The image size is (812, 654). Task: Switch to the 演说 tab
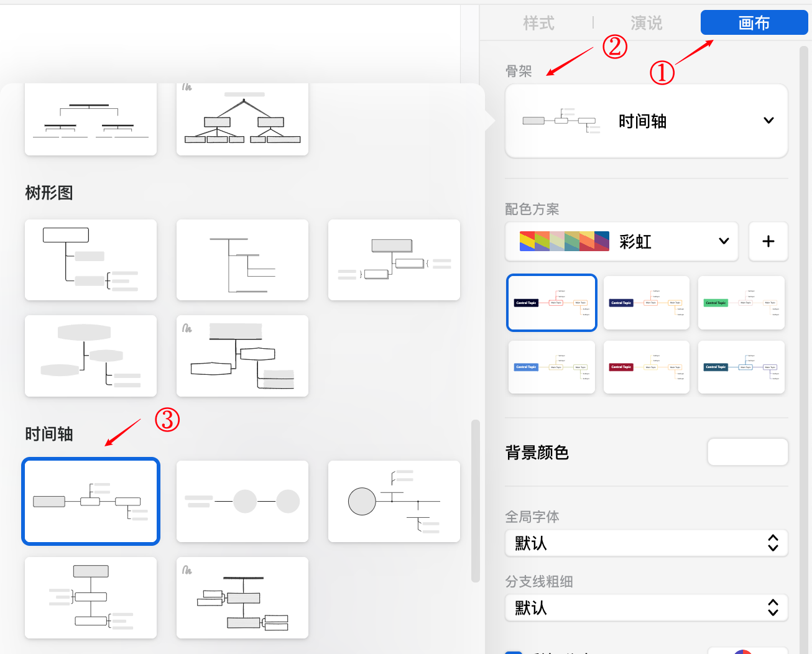646,23
